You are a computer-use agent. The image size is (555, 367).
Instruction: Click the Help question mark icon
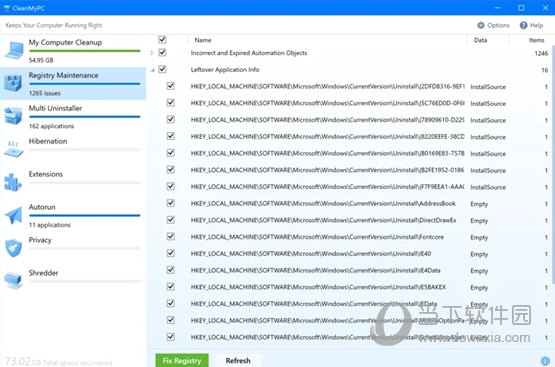(523, 25)
